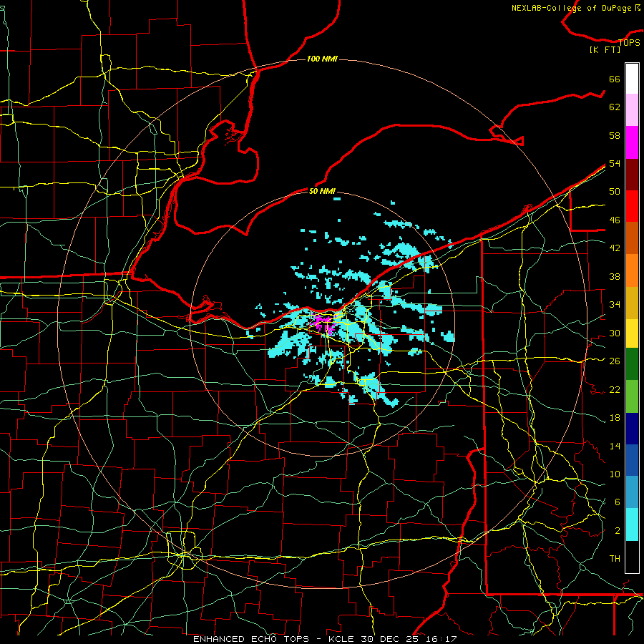Viewport: 644px width, 644px height.
Task: Click the medium blue swatch between 14 and 10
Action: pyautogui.click(x=632, y=460)
